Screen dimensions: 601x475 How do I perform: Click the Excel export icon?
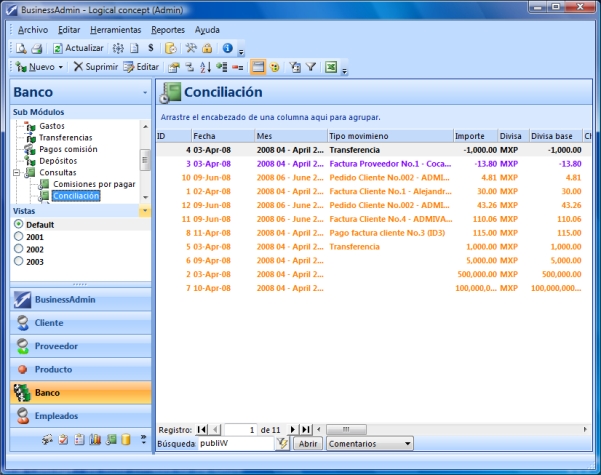329,67
